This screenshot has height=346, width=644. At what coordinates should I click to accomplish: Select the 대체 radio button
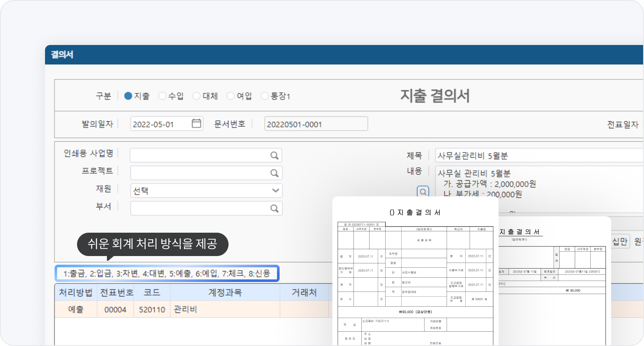196,96
